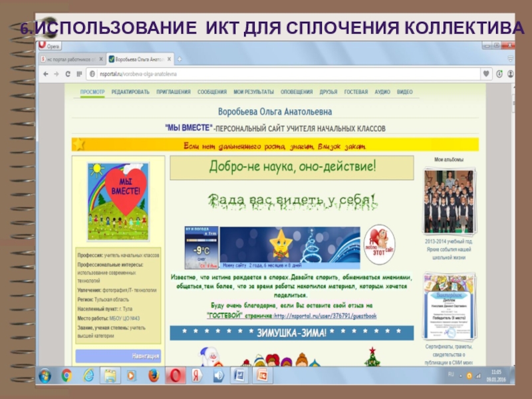Image resolution: width=532 pixels, height=399 pixels.
Task: Open the МОИ РЕЗУЛЬТАТЫ tab
Action: coord(253,92)
